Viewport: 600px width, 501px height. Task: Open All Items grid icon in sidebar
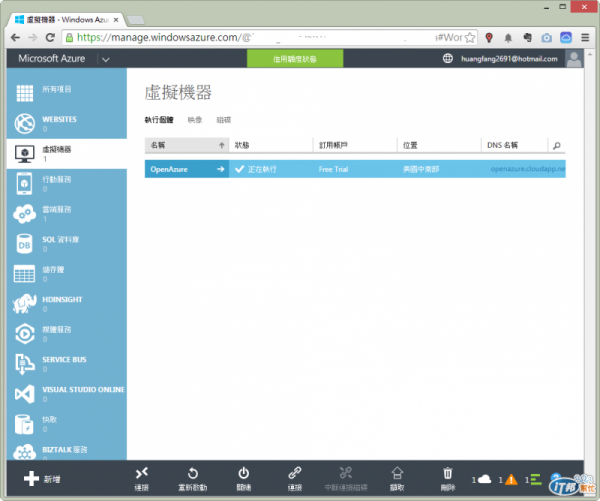[x=25, y=93]
